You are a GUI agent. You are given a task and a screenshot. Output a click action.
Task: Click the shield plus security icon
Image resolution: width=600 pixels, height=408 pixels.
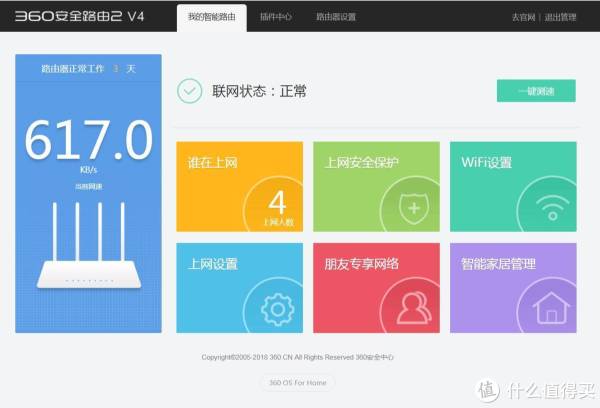tap(414, 208)
